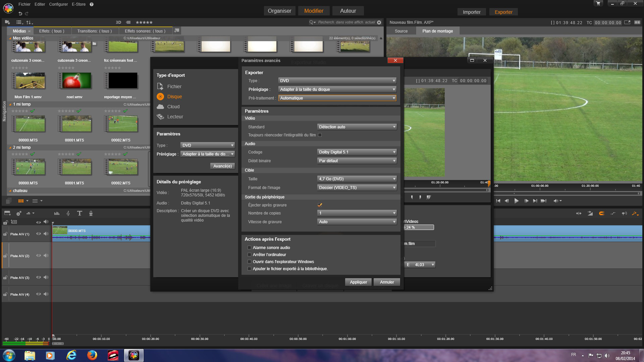This screenshot has height=362, width=644.
Task: Open the Title creator (T) tool
Action: click(x=79, y=213)
